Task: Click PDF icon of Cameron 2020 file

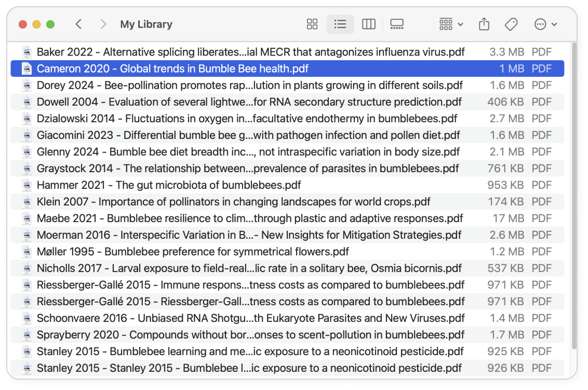Action: (26, 69)
